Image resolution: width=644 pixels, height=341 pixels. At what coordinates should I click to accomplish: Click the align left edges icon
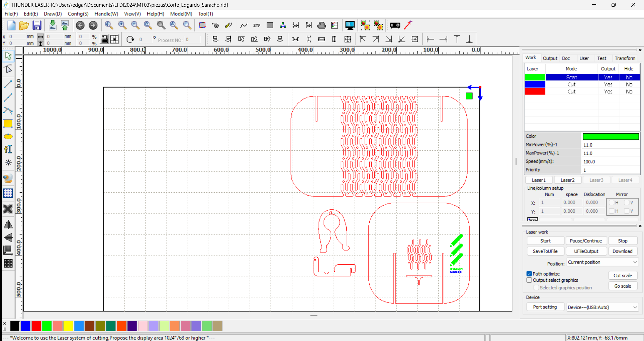tap(215, 39)
